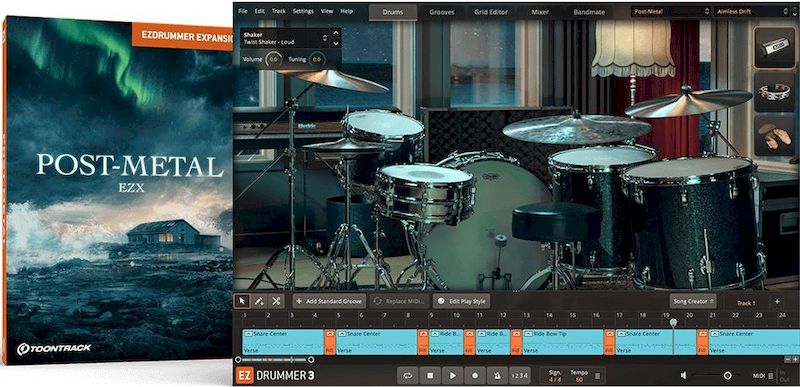800x387 pixels.
Task: Start playback with the play button
Action: point(452,375)
